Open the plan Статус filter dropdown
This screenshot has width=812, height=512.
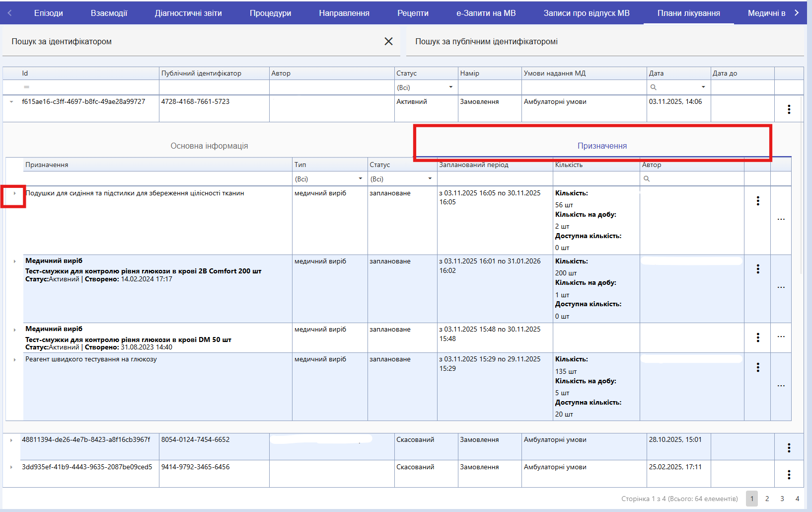pos(450,87)
